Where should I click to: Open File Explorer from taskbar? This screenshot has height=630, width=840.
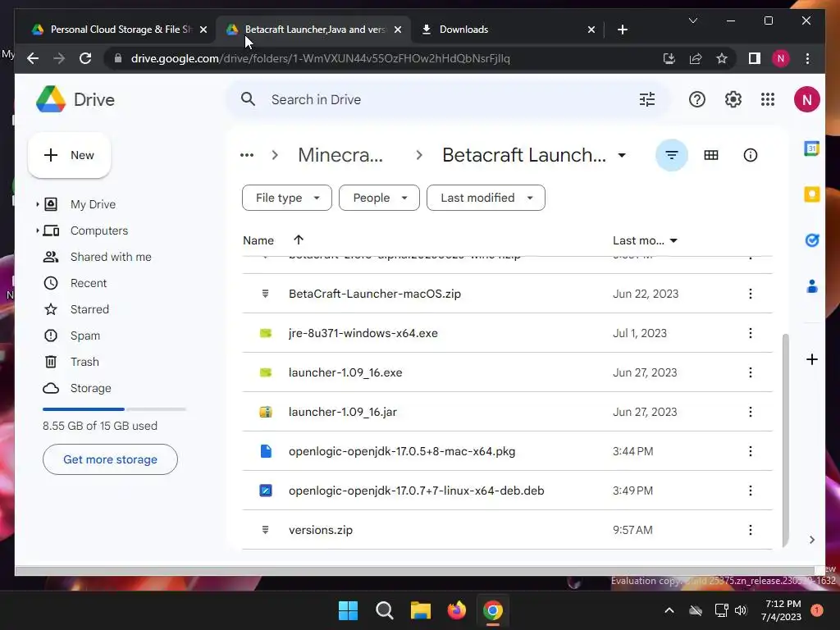pos(421,610)
